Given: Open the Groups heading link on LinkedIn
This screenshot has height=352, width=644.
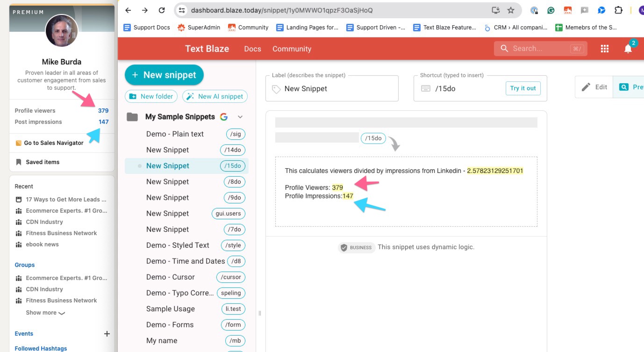Looking at the screenshot, I should point(25,265).
